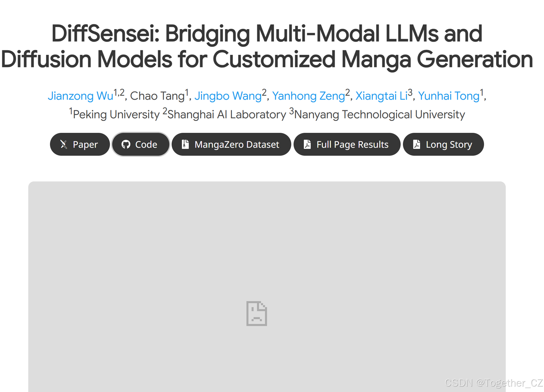The image size is (544, 392).
Task: Click author link Jianzong Wu
Action: click(80, 96)
